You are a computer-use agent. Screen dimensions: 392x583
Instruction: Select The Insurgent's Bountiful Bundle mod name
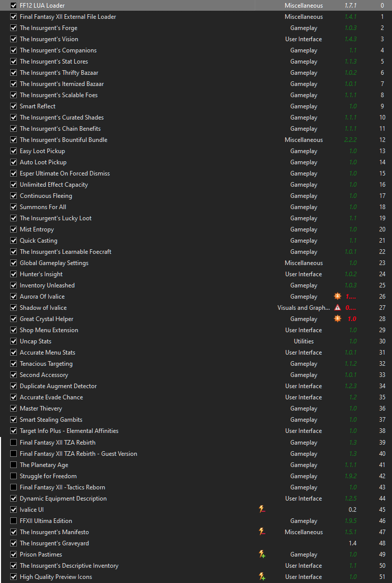pos(64,140)
